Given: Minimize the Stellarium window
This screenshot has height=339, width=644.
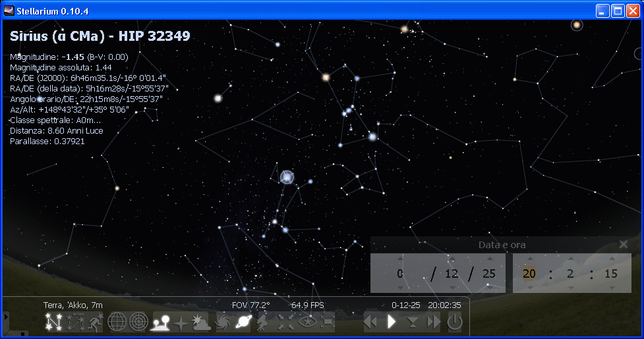Looking at the screenshot, I should click(x=602, y=11).
